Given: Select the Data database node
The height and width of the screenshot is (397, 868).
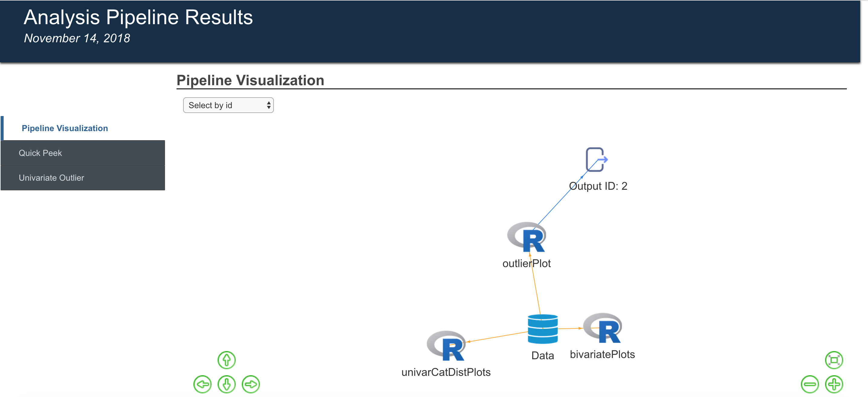Looking at the screenshot, I should coord(542,329).
